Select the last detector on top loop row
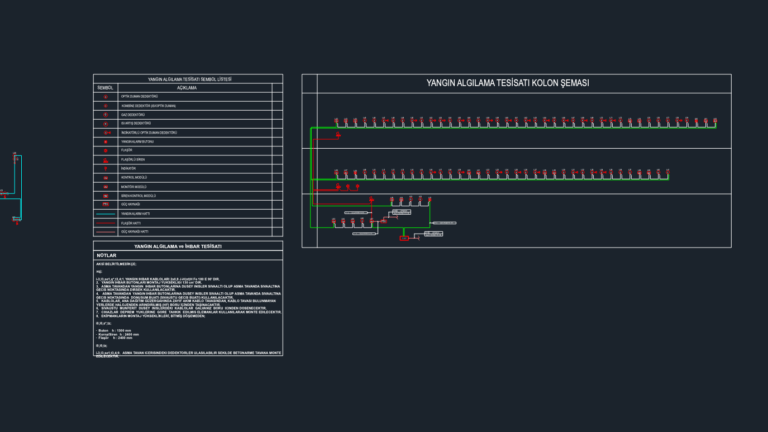Viewport: 768px width, 432px height. 715,120
